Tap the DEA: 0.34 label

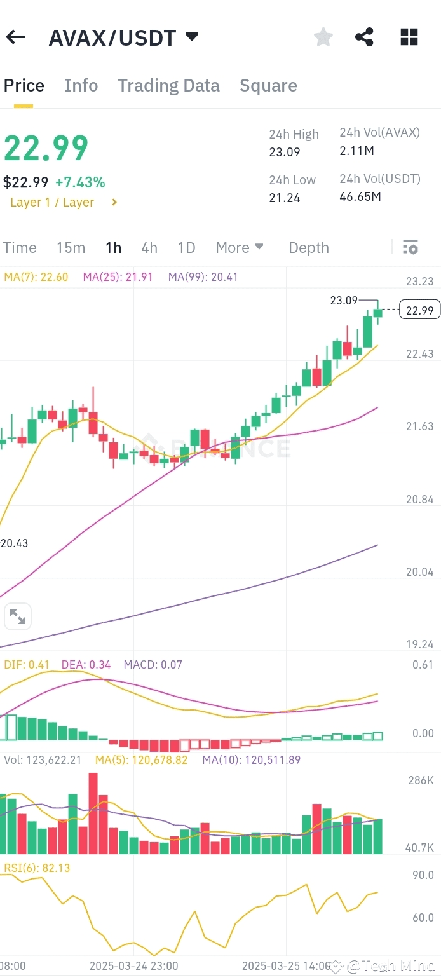[86, 665]
